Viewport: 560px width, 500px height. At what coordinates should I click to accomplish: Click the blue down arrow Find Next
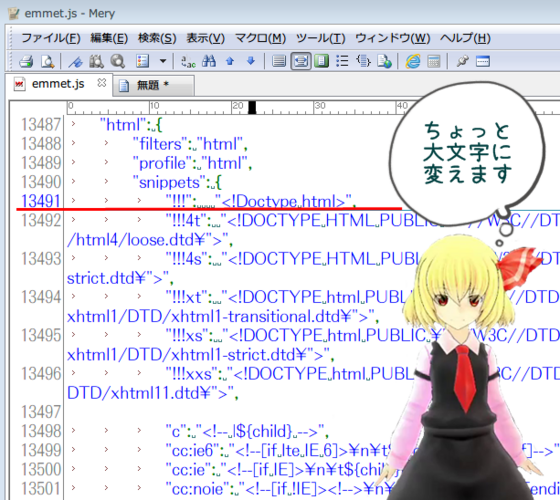click(251, 61)
